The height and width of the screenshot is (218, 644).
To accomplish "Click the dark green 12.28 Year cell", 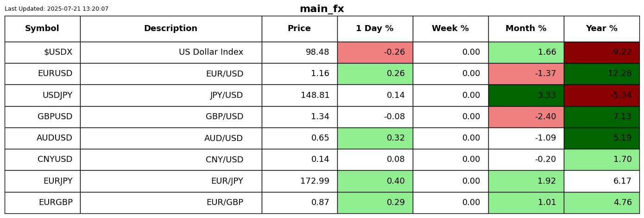I will click(601, 74).
